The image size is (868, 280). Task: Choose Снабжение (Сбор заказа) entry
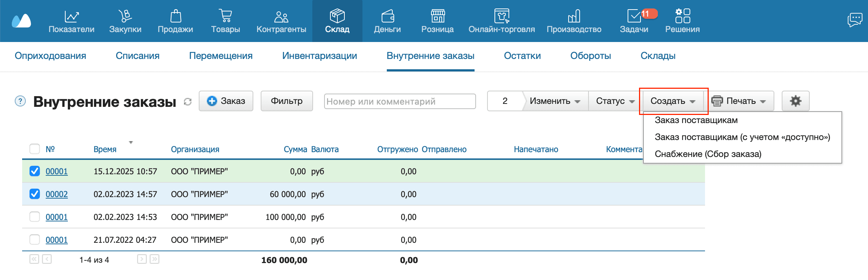point(708,154)
